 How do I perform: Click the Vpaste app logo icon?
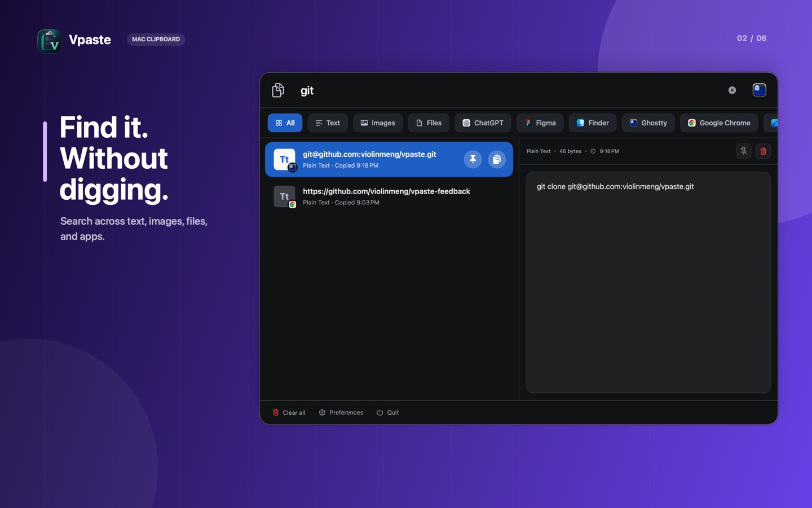tap(50, 41)
